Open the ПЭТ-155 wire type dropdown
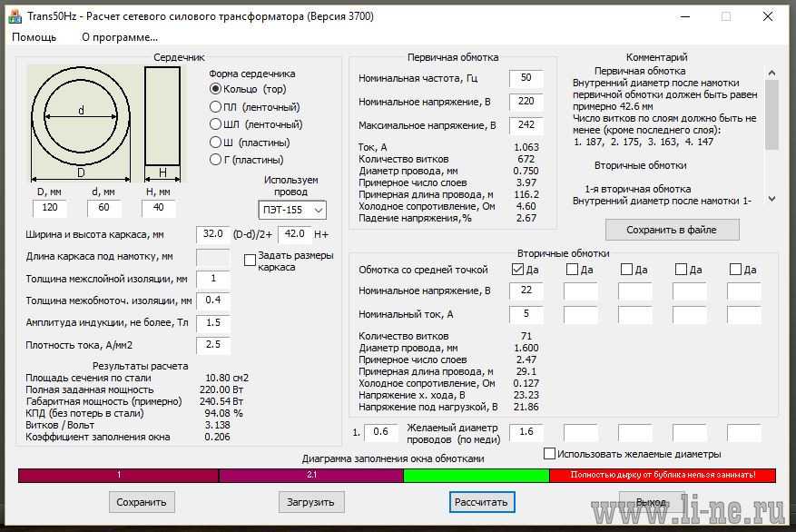The image size is (796, 532). click(x=292, y=210)
